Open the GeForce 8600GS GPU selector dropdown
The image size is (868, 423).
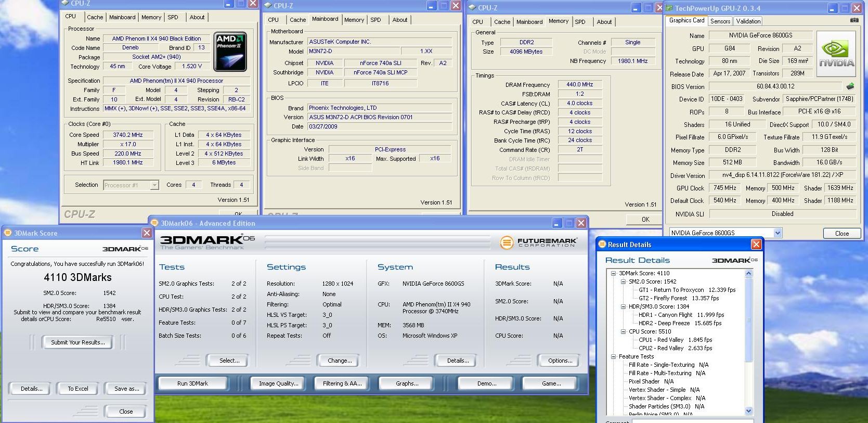(x=778, y=233)
